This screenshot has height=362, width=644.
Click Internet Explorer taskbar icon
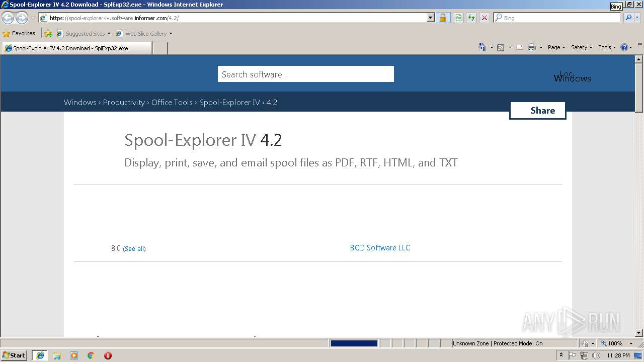pyautogui.click(x=40, y=355)
